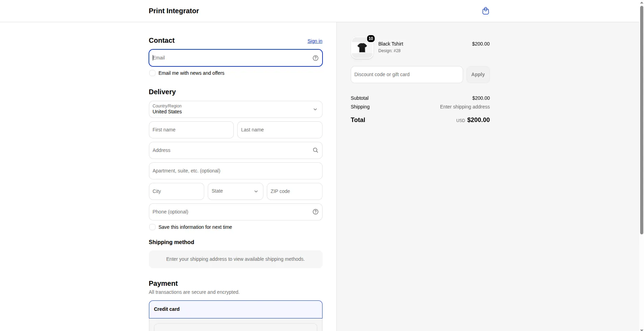644x331 pixels.
Task: Click the Subtotal label
Action: (359, 98)
